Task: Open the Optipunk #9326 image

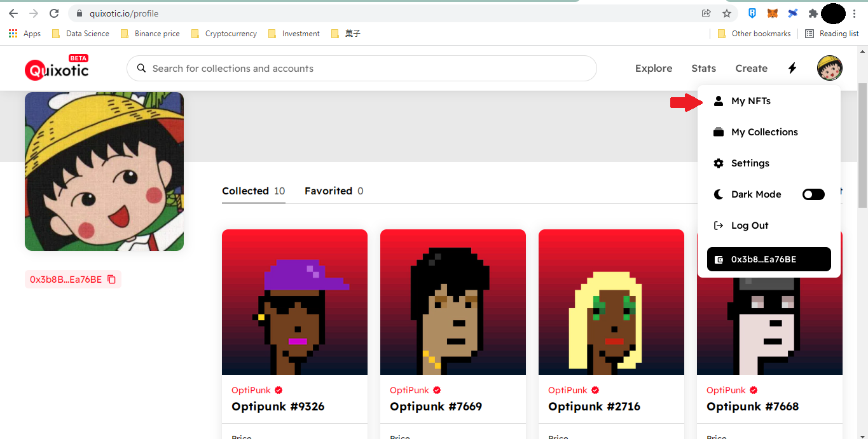Action: click(294, 302)
